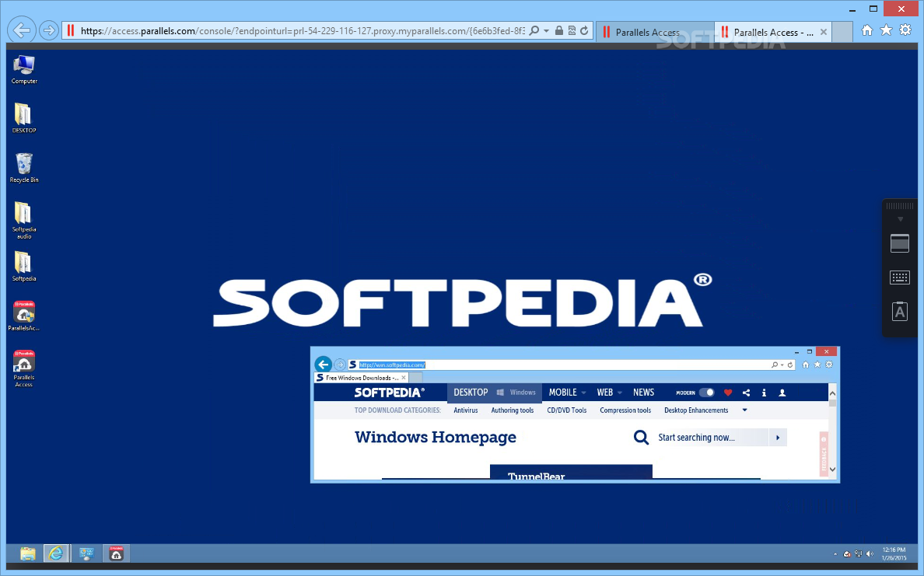The width and height of the screenshot is (924, 576).
Task: Open the Authoring tools category
Action: (x=512, y=410)
